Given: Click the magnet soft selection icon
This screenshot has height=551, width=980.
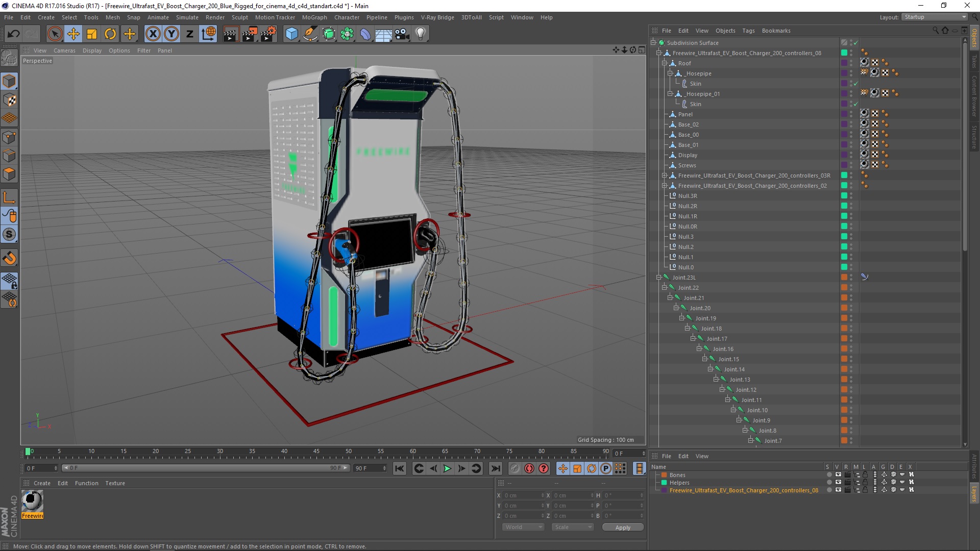Looking at the screenshot, I should [9, 258].
